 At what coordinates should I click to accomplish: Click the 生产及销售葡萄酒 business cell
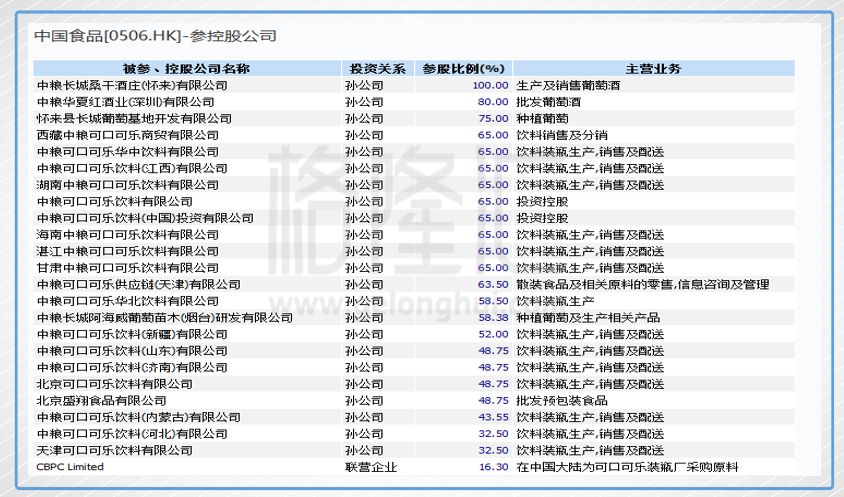click(x=568, y=85)
